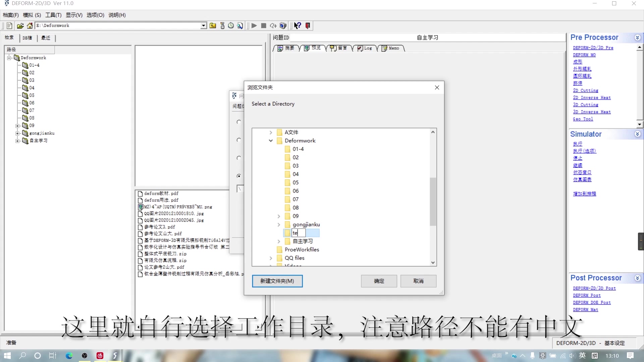Open 显示(V) menu
Viewport: 644px width, 362px height.
[x=74, y=15]
